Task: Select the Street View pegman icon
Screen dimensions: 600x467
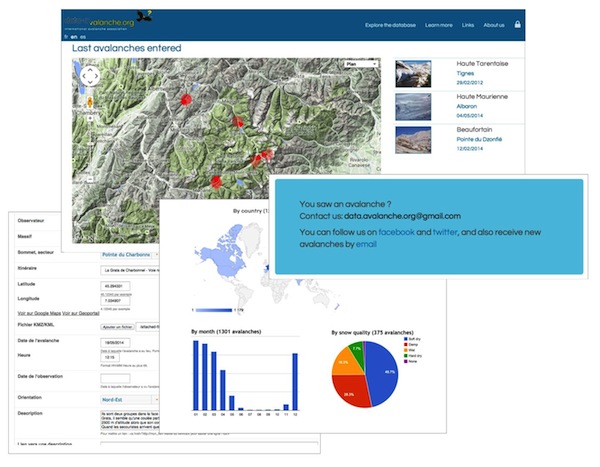Action: (x=90, y=102)
